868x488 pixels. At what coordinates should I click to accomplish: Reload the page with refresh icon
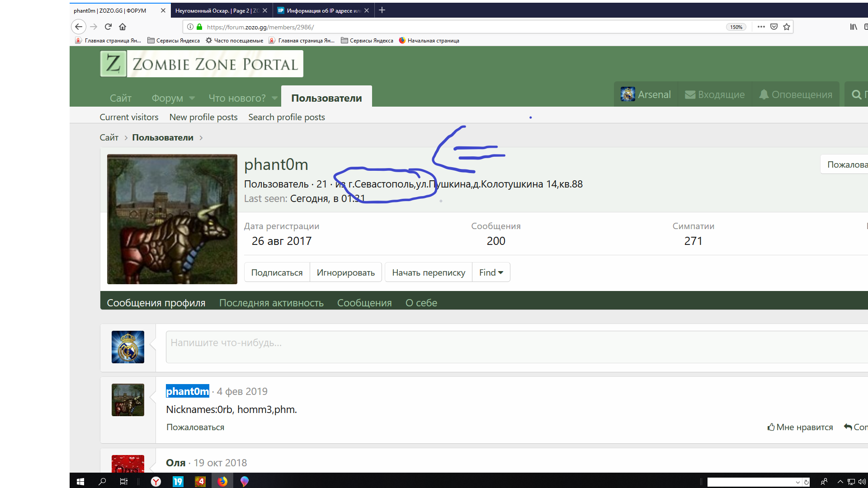[108, 27]
